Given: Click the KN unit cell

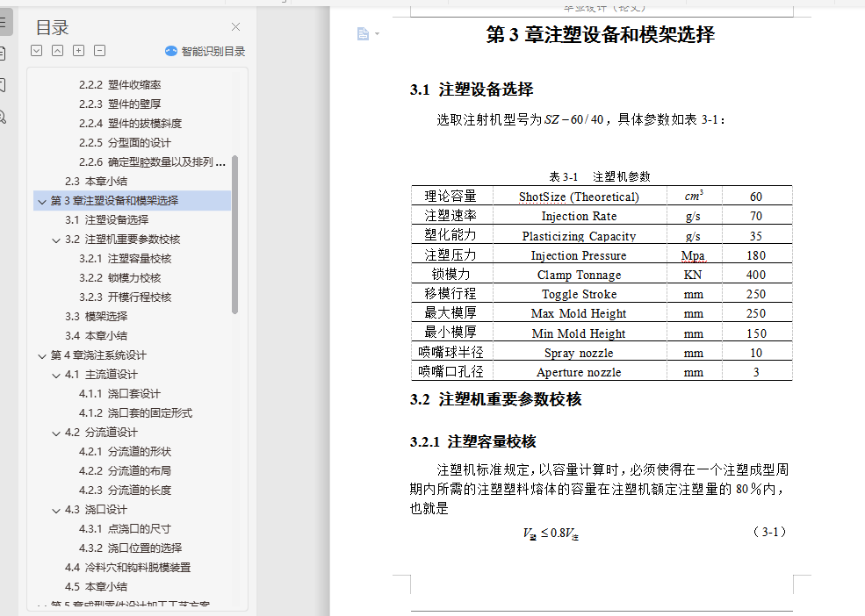Looking at the screenshot, I should tap(693, 275).
